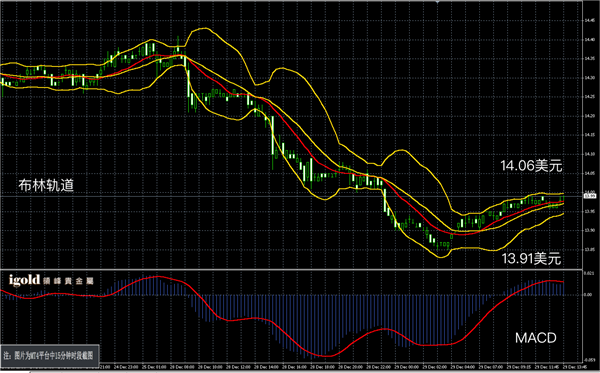Click the igold logo in the MACD panel

[24, 280]
